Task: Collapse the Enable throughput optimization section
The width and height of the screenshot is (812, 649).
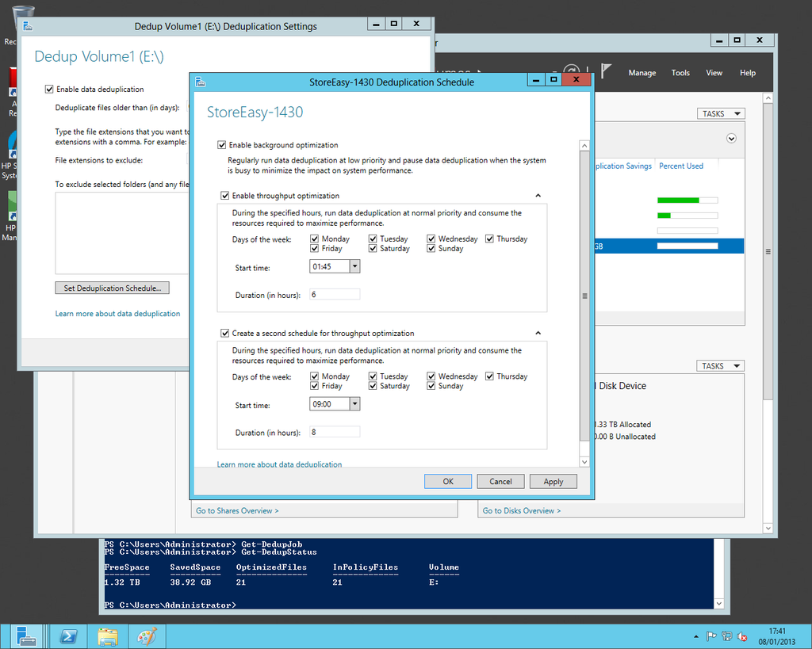Action: point(538,195)
